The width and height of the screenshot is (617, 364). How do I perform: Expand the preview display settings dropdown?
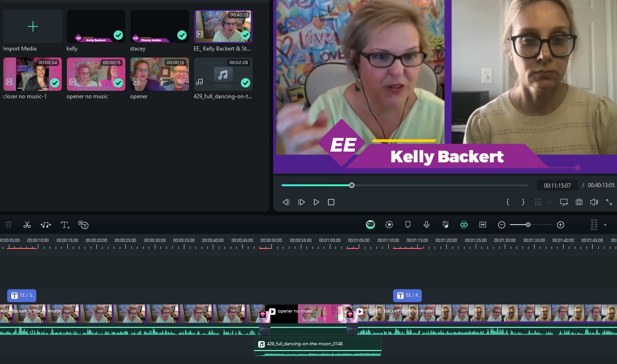[x=549, y=202]
